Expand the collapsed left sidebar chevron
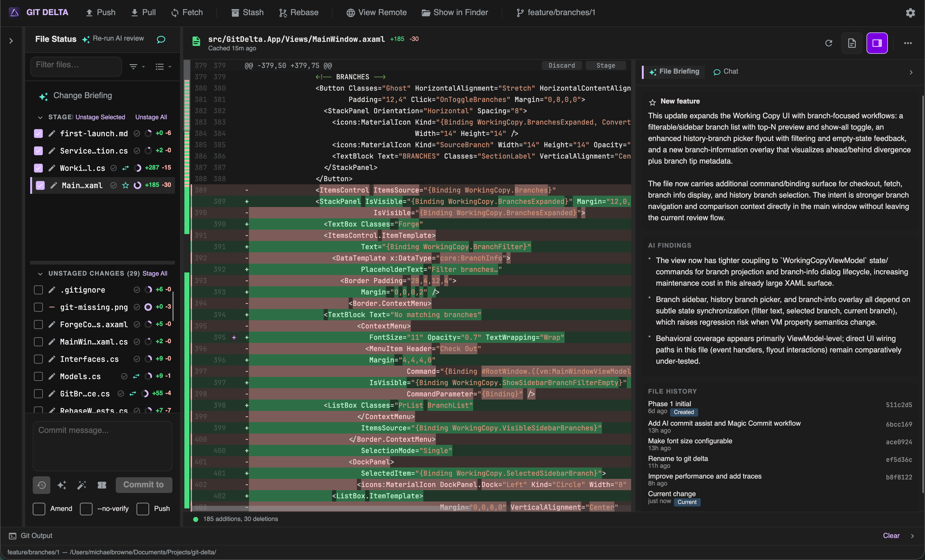The height and width of the screenshot is (560, 925). coord(11,41)
